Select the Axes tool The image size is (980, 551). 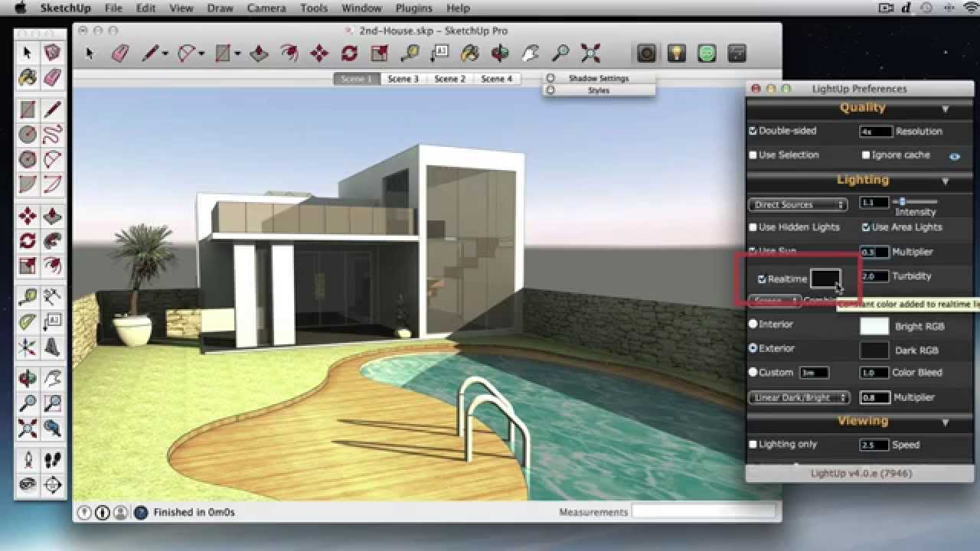click(28, 347)
